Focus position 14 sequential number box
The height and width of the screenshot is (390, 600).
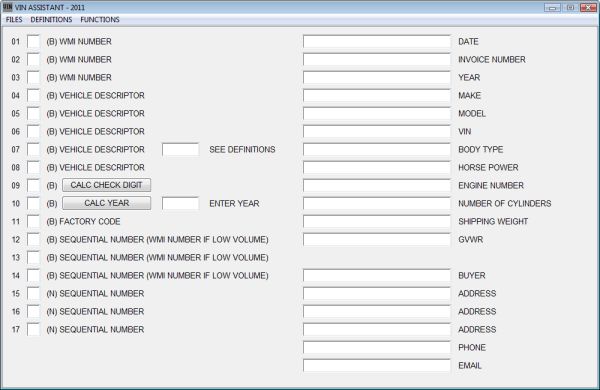tap(33, 275)
